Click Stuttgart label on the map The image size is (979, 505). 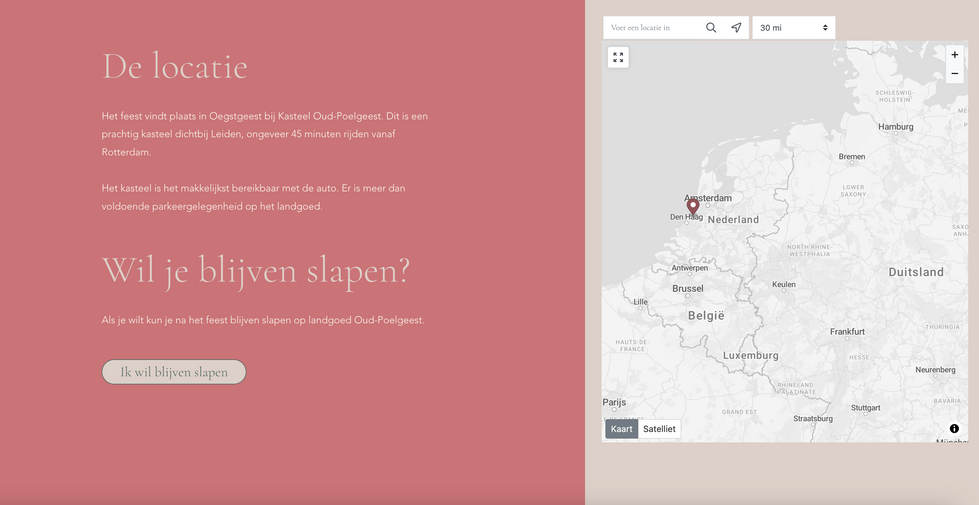(x=865, y=408)
